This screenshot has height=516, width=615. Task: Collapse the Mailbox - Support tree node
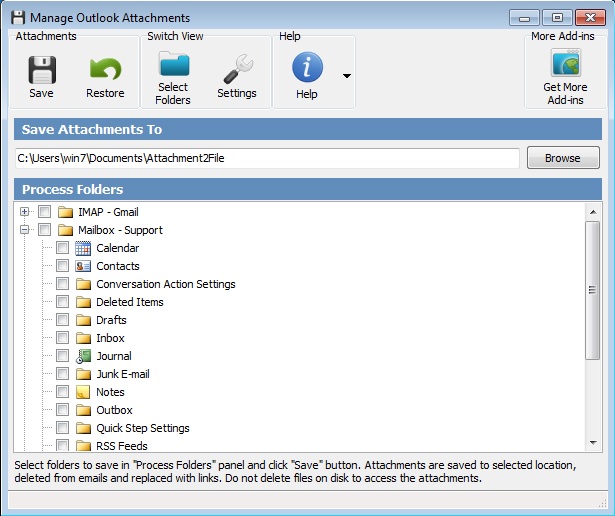click(x=24, y=230)
